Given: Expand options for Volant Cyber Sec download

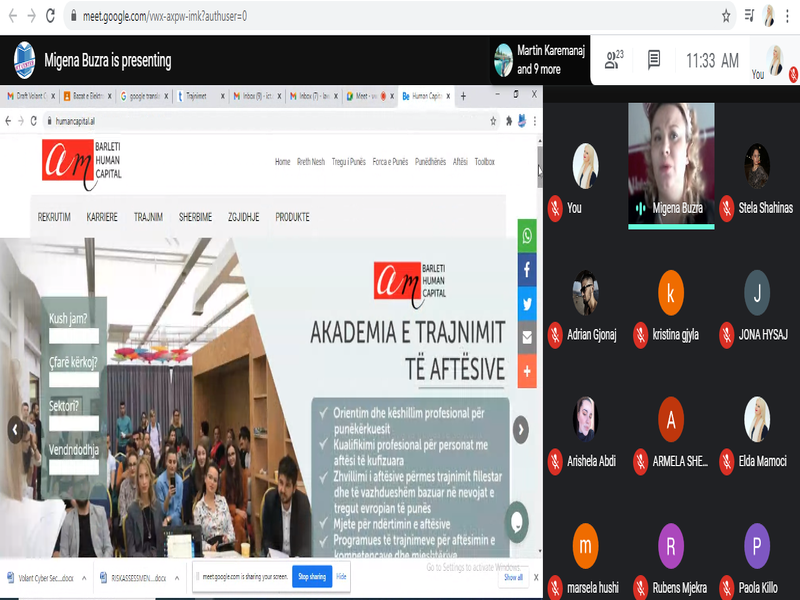Looking at the screenshot, I should click(x=83, y=578).
